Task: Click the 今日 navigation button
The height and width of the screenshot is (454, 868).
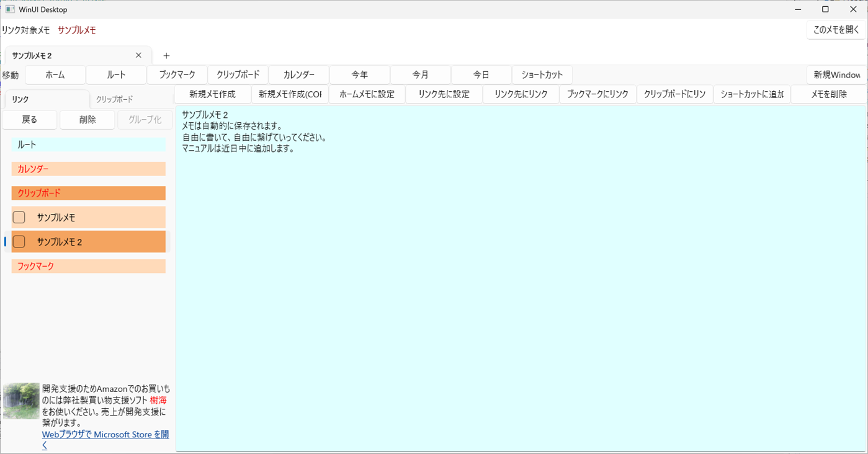Action: 481,74
